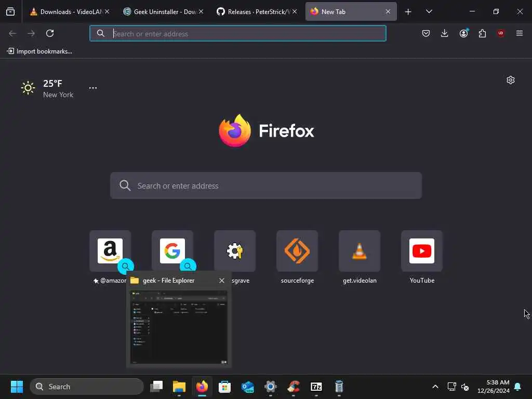Image resolution: width=532 pixels, height=399 pixels.
Task: Open the trash can taskbar app
Action: (339, 387)
